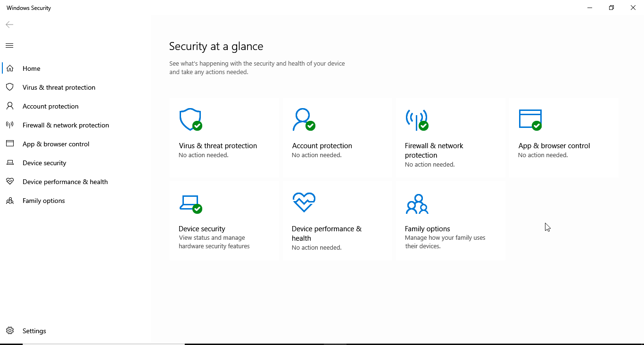This screenshot has width=644, height=345.
Task: Click Virus & threat protection tile title
Action: point(218,146)
